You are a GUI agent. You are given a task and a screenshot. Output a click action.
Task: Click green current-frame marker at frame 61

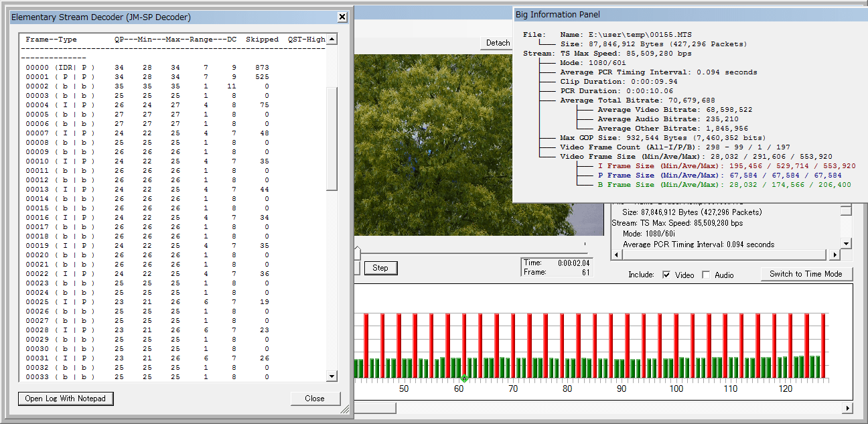coord(464,379)
